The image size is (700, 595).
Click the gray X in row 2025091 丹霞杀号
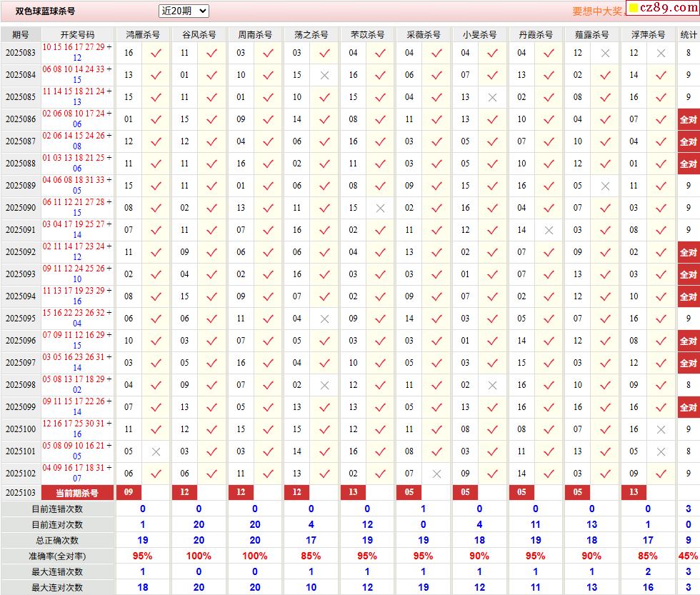click(x=549, y=230)
